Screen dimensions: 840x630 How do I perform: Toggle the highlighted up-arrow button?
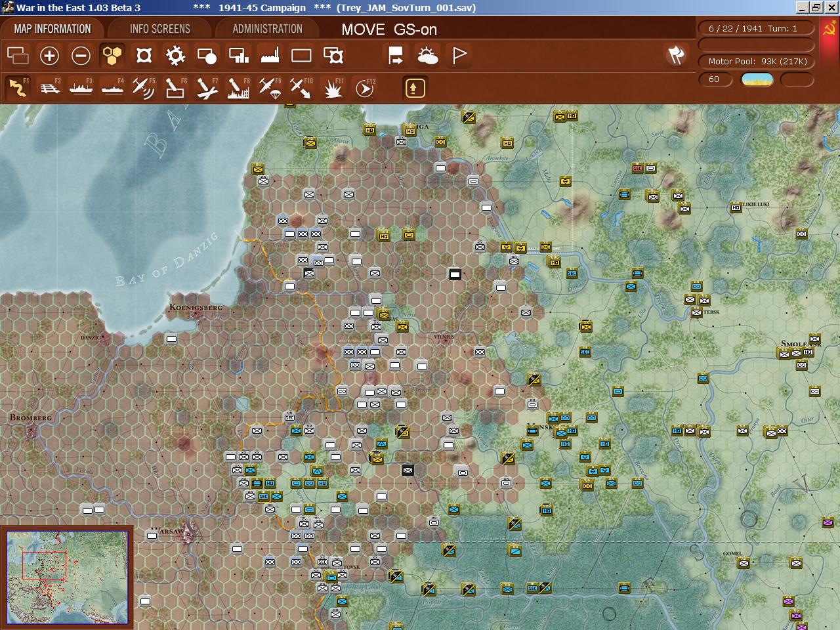tap(415, 88)
